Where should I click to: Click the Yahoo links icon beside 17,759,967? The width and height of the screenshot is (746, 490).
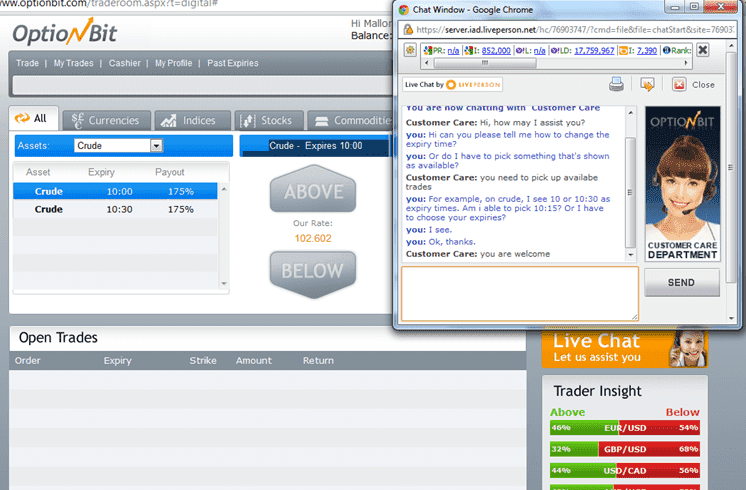555,50
